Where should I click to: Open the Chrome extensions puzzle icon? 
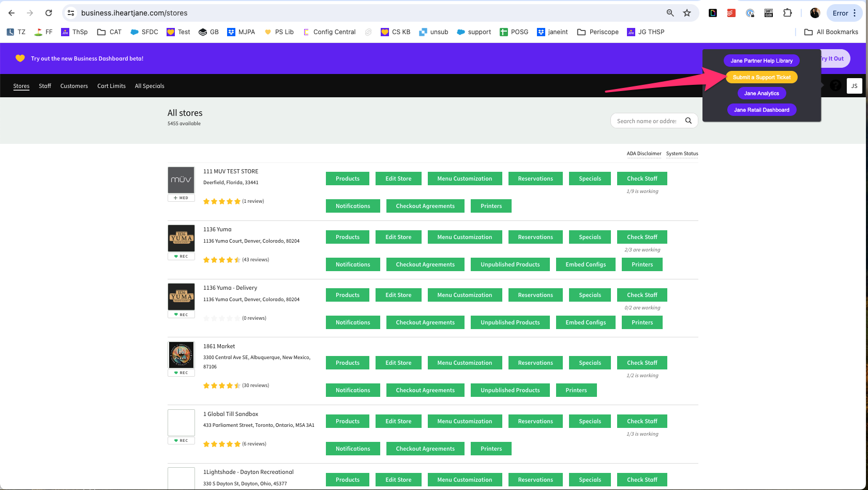tap(787, 13)
